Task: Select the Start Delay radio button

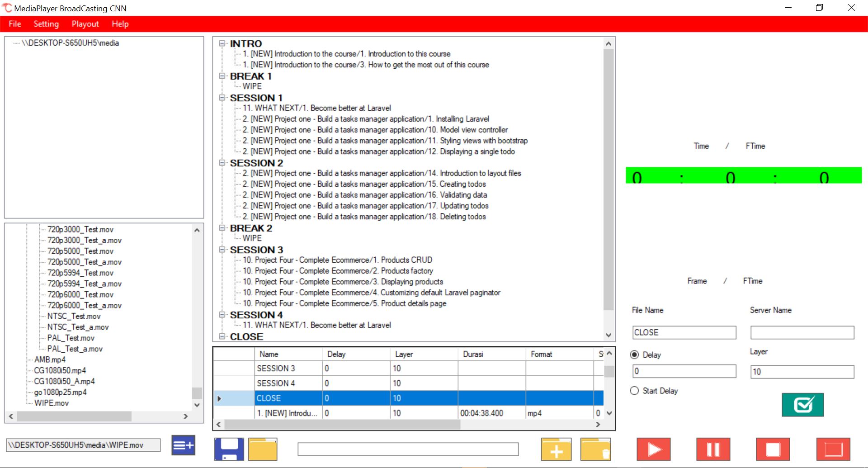Action: (x=635, y=391)
